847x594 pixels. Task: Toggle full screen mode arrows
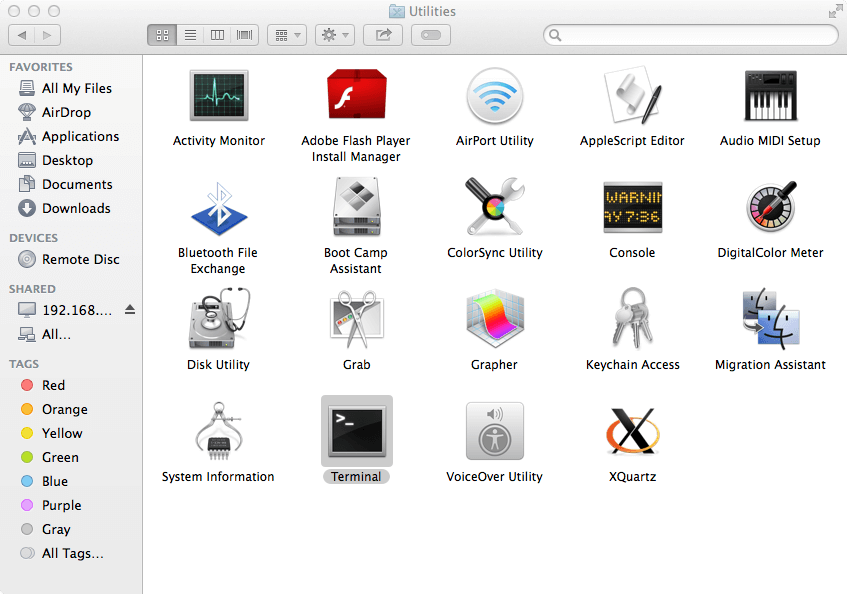point(835,11)
